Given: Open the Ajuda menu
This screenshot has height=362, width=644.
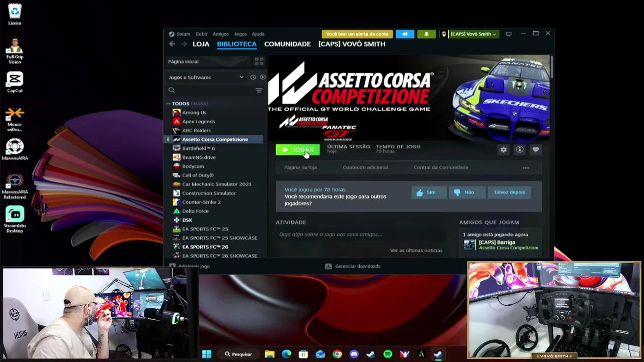Looking at the screenshot, I should tap(258, 34).
